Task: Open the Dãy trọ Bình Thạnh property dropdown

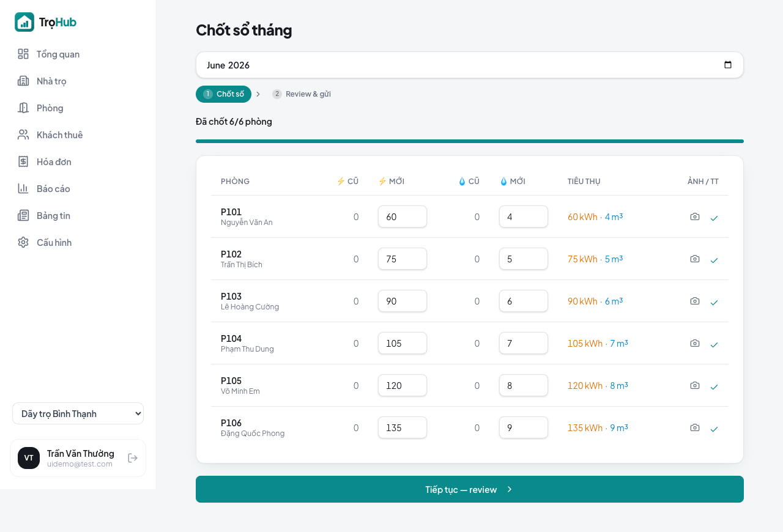Action: [78, 413]
